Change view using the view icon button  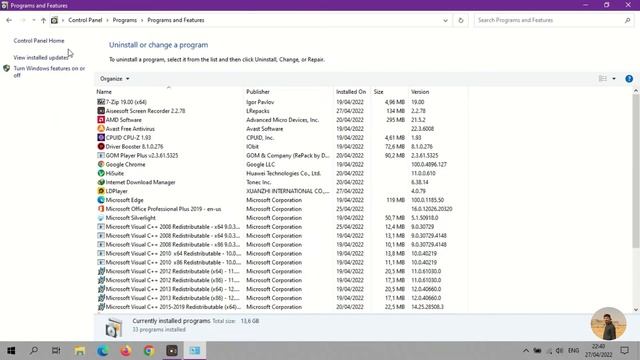(602, 79)
